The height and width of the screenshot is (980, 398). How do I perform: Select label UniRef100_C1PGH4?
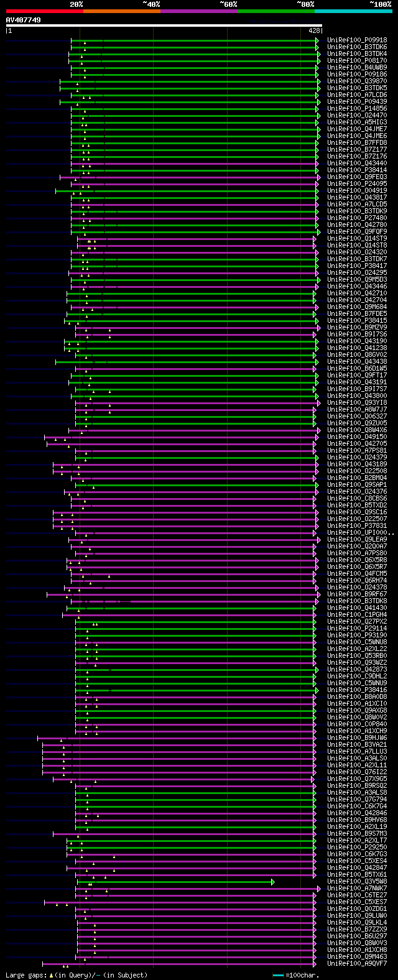tap(357, 615)
